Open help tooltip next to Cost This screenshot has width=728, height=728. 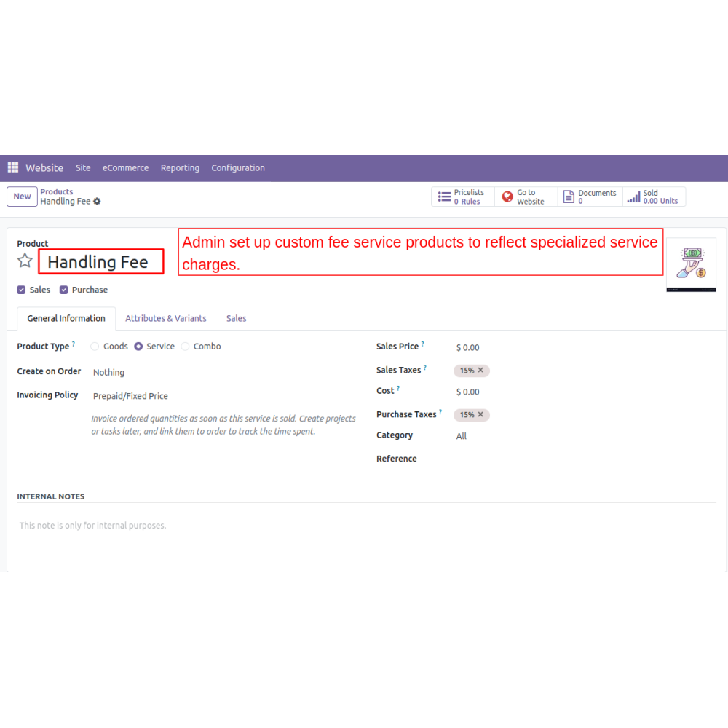[x=398, y=388]
